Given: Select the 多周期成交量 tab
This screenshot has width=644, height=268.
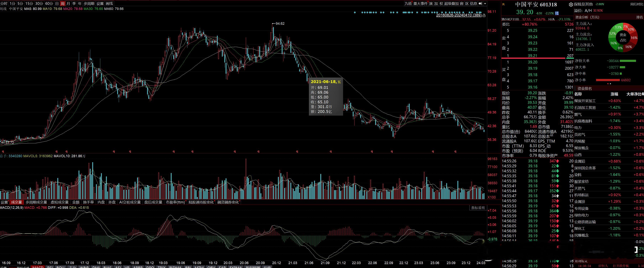Looking at the screenshot, I should coord(36,202).
